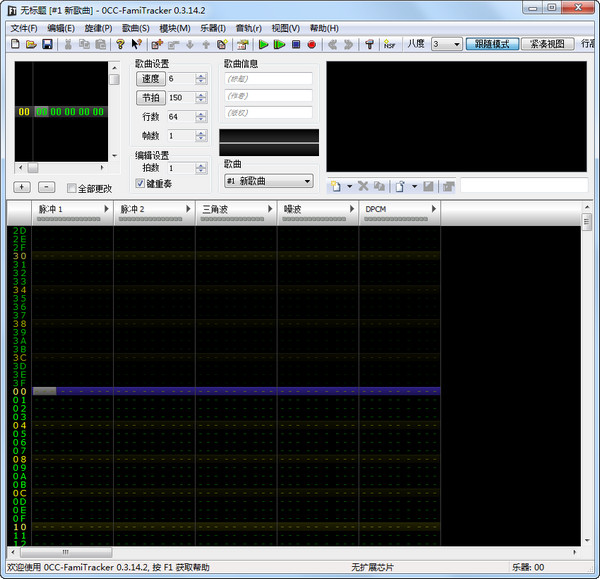Click the open file folder icon
The height and width of the screenshot is (579, 600).
[31, 45]
